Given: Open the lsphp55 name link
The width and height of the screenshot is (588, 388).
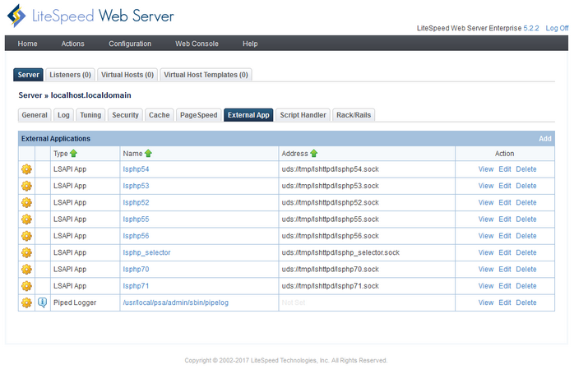Looking at the screenshot, I should (x=136, y=219).
